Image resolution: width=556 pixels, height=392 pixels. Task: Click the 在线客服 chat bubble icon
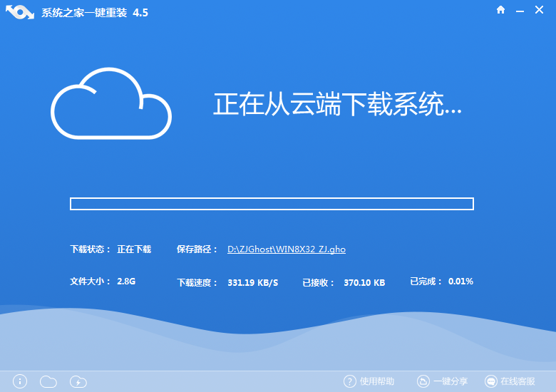tap(490, 381)
